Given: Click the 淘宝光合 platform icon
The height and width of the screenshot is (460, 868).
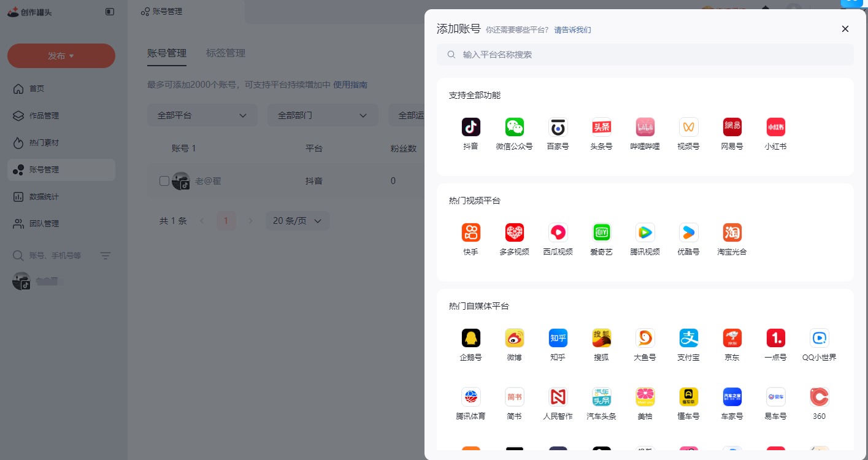Looking at the screenshot, I should click(x=732, y=232).
